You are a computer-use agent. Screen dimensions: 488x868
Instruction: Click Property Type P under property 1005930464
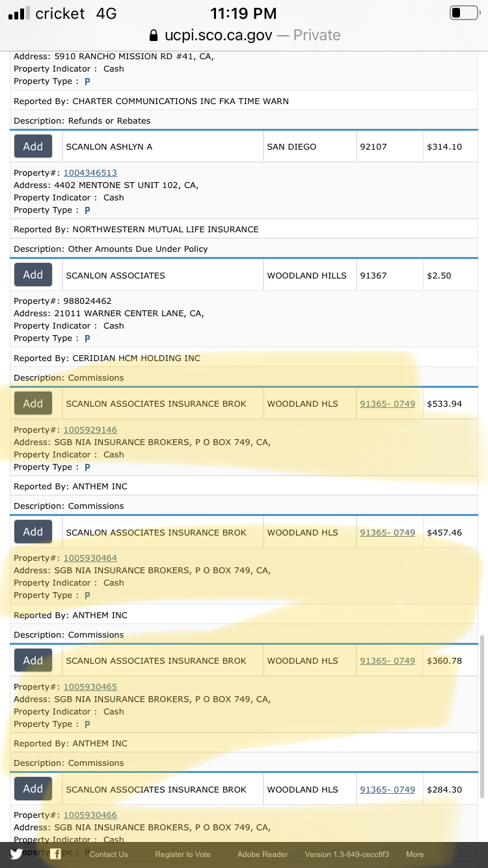point(87,595)
